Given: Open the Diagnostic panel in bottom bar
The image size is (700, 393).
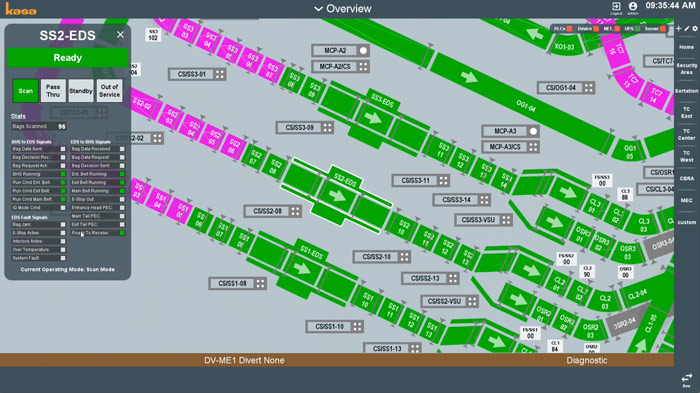Looking at the screenshot, I should [587, 360].
